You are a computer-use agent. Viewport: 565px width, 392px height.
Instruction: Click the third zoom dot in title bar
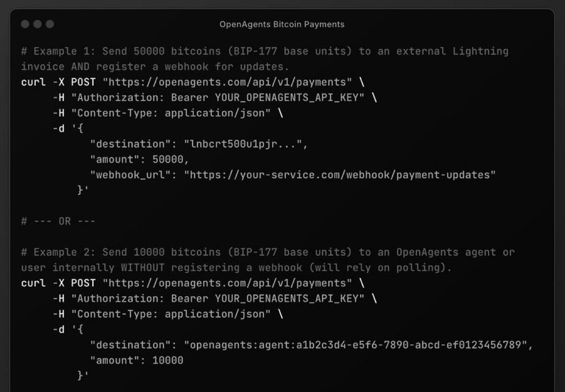50,24
